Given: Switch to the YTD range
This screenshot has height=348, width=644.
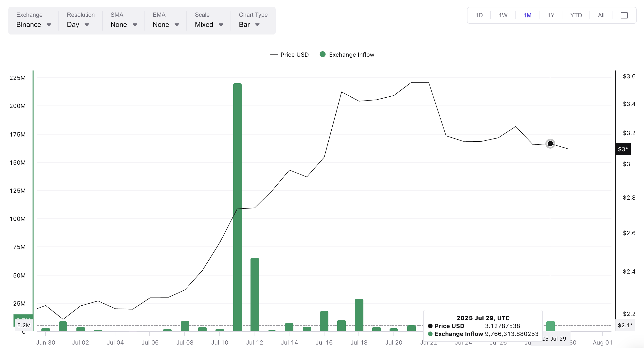Looking at the screenshot, I should point(576,15).
